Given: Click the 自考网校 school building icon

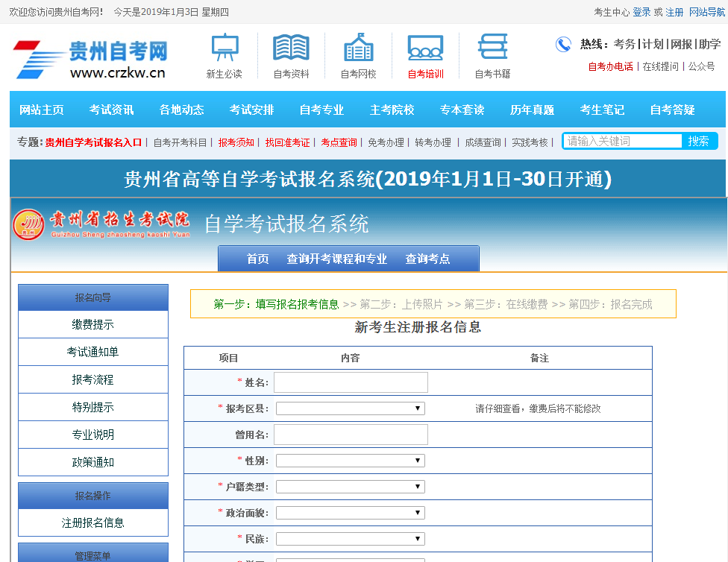Looking at the screenshot, I should 358,48.
